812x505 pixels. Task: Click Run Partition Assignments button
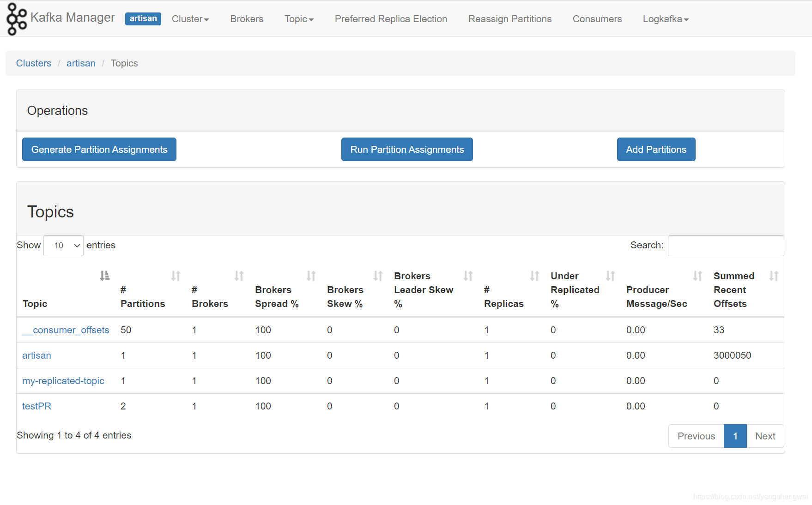407,149
